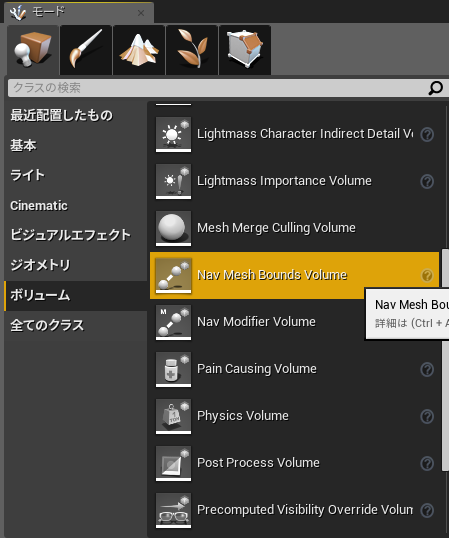Click Precomputed Visibility Override Volume icon
The image size is (449, 538).
point(173,510)
